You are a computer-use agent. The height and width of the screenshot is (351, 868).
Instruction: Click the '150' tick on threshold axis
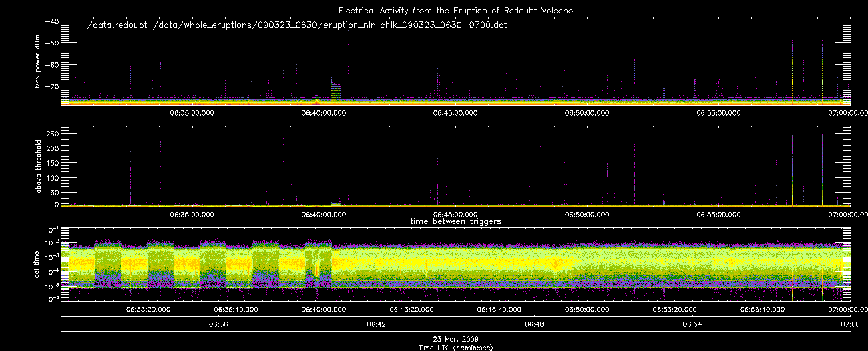pos(52,163)
